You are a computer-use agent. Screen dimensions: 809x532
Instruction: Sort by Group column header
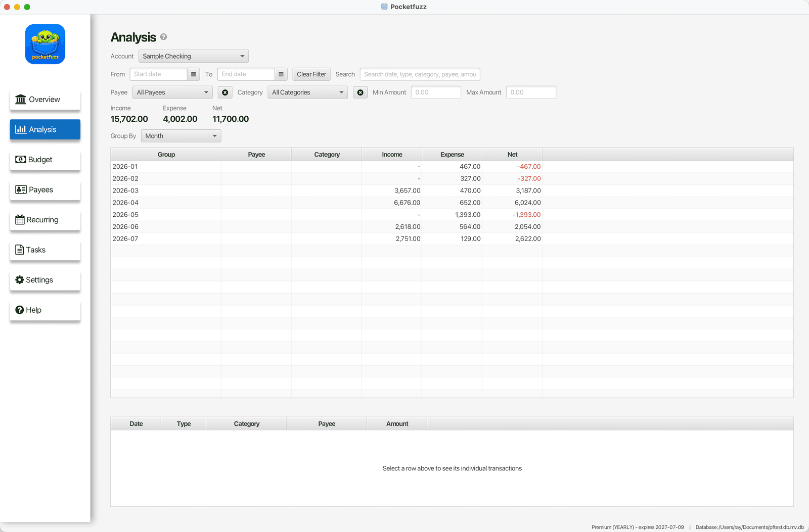pyautogui.click(x=166, y=155)
